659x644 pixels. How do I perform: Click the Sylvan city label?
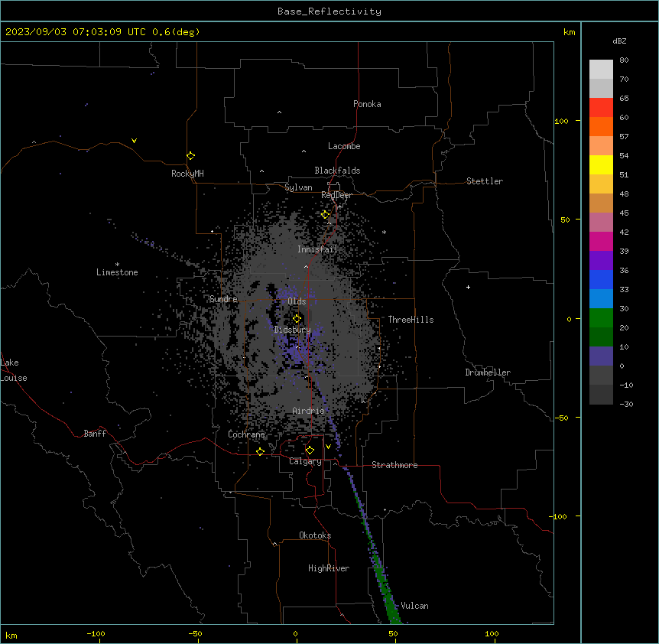point(298,187)
